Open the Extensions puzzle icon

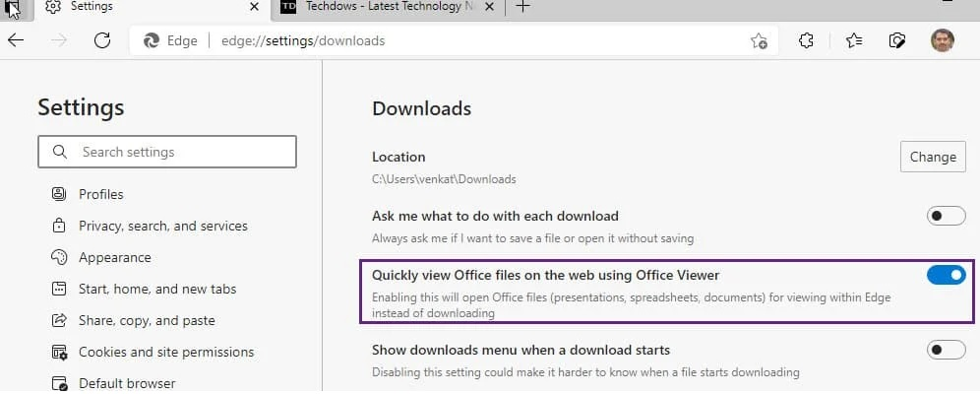(806, 41)
